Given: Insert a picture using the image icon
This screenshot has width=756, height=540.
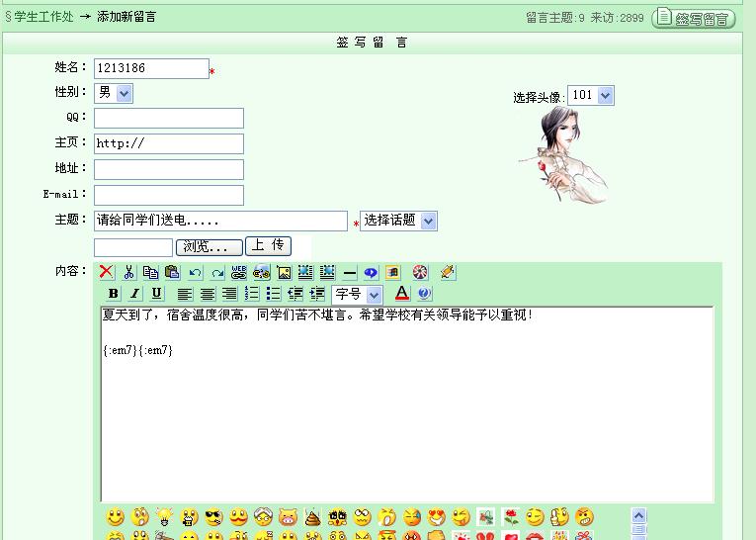Looking at the screenshot, I should [x=284, y=273].
